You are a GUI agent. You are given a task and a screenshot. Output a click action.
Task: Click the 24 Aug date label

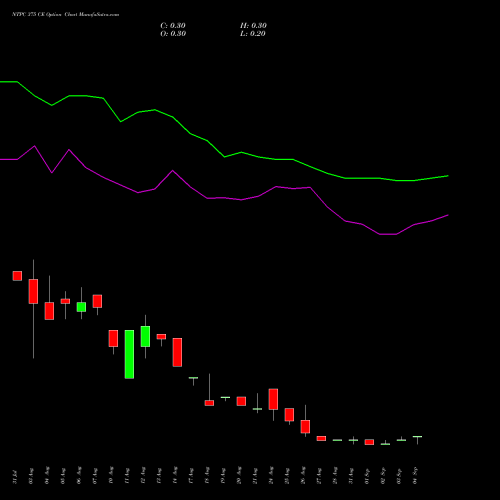pos(271,476)
